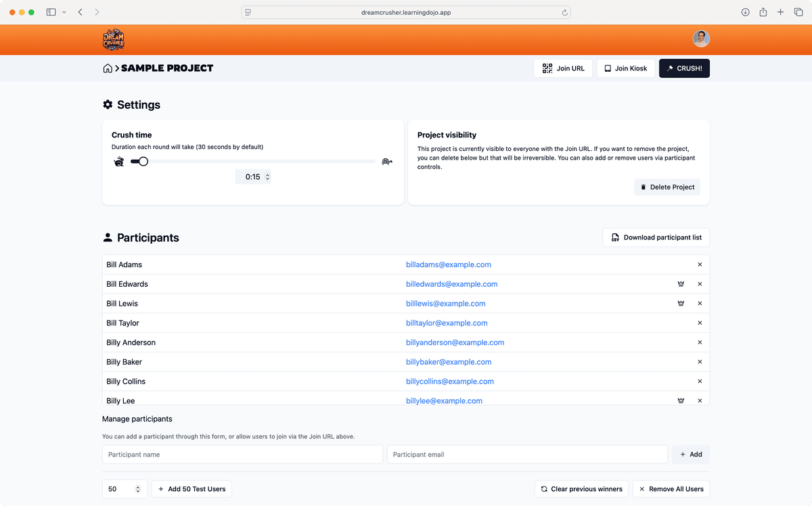Click Remove All Users
The width and height of the screenshot is (812, 506).
(671, 489)
